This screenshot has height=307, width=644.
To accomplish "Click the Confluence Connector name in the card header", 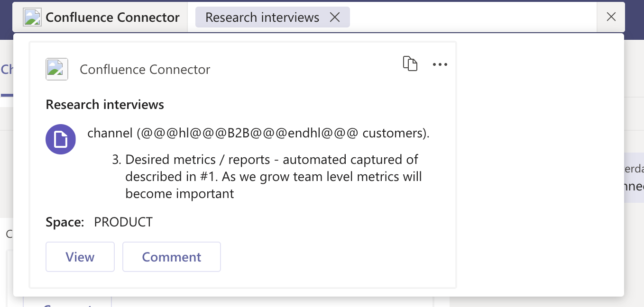I will click(145, 69).
